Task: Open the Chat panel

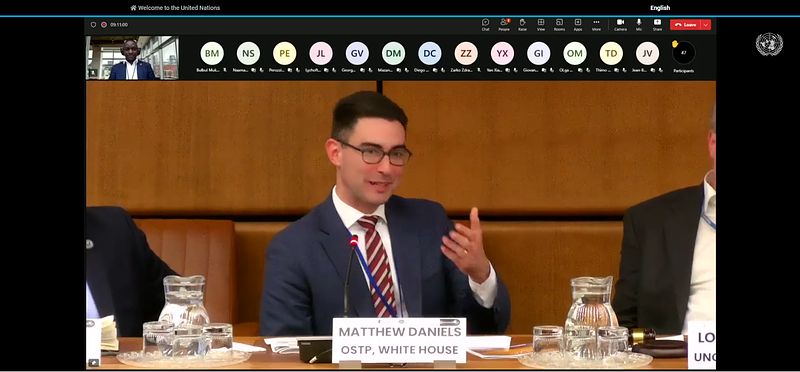Action: (485, 24)
